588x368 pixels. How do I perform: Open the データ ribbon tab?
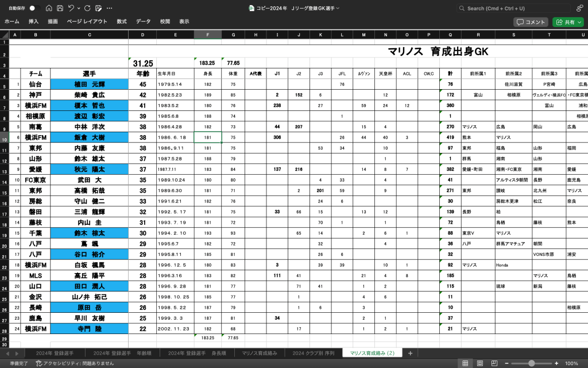click(x=143, y=22)
